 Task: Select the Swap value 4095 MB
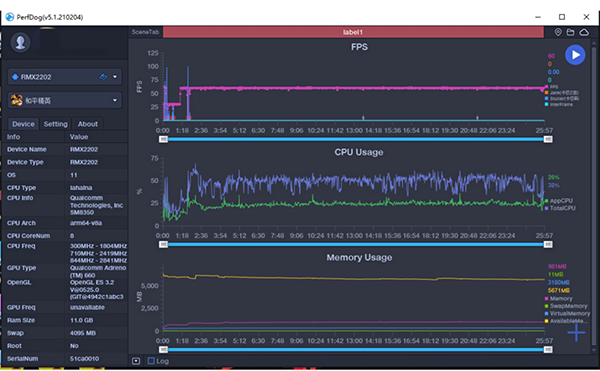tap(83, 333)
